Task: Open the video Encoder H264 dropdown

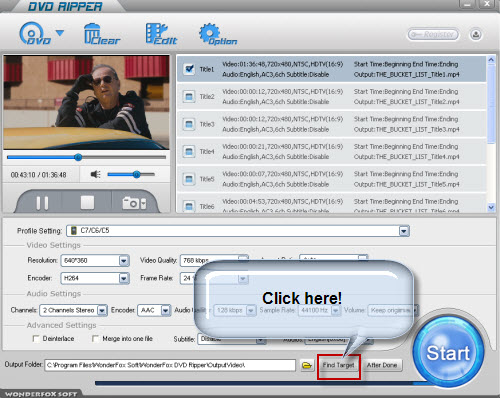Action: [x=124, y=278]
